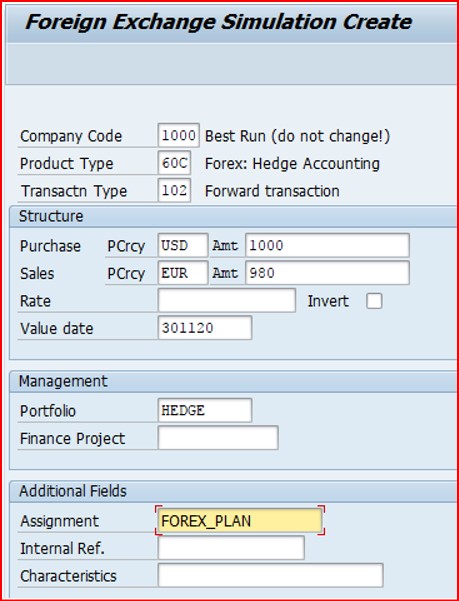Tick the Invert checkbox
Image resolution: width=459 pixels, height=601 pixels.
[x=374, y=301]
